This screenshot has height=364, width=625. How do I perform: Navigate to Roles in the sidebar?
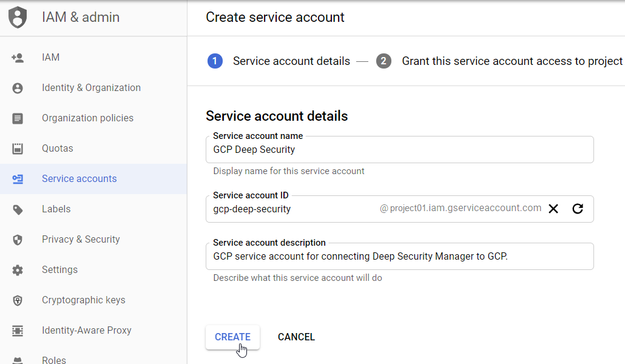53,359
